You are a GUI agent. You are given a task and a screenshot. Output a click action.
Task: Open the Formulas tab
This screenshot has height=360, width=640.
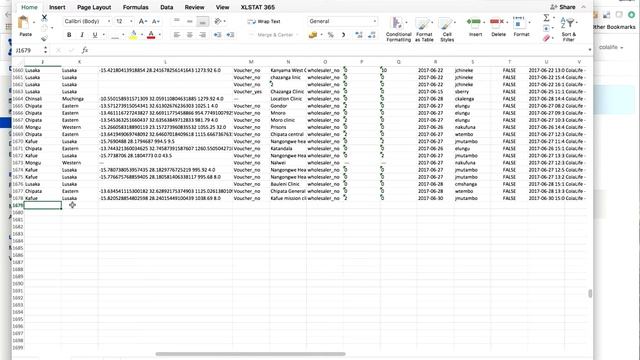pyautogui.click(x=136, y=7)
